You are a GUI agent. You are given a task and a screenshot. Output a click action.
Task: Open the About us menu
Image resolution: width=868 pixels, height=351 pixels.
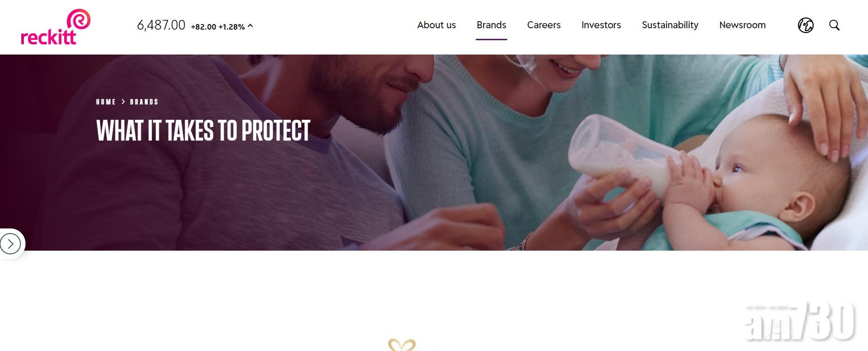[437, 25]
